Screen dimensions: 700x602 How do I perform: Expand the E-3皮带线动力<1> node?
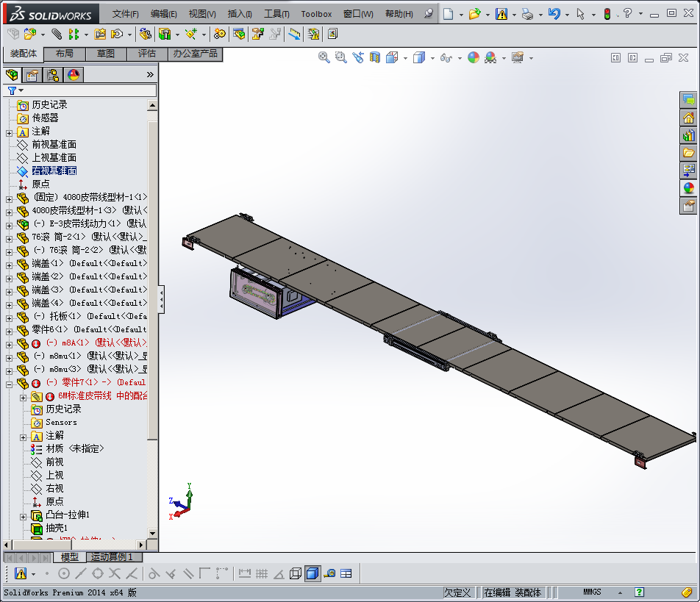(x=9, y=226)
